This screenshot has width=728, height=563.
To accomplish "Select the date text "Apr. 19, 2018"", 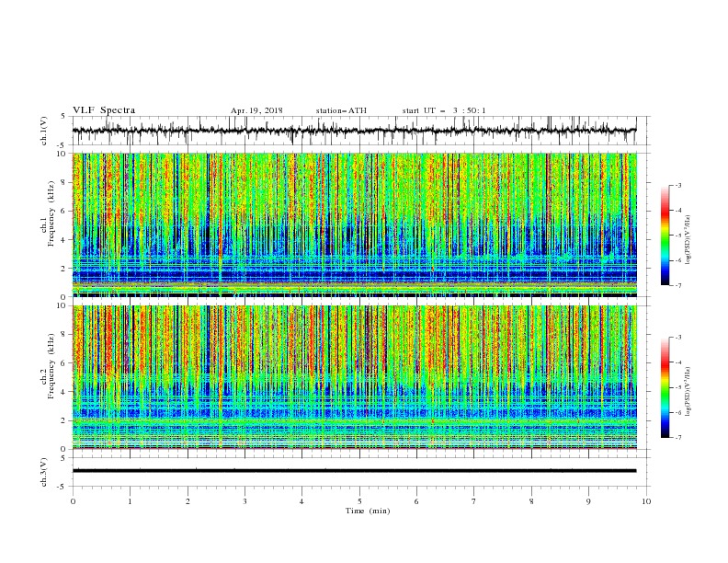I will [256, 110].
